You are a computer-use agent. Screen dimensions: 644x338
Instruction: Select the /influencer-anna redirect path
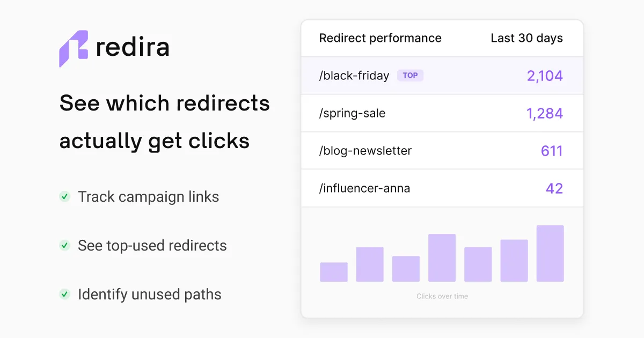point(364,188)
